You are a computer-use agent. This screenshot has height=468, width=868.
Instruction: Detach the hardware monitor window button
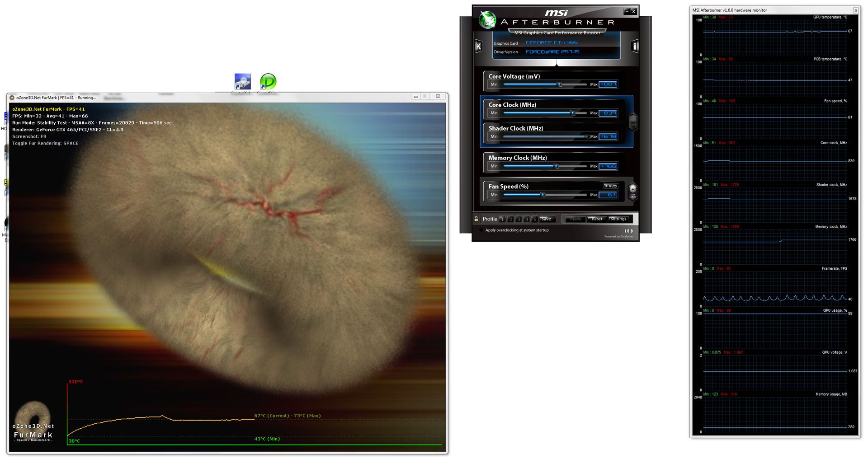855,10
